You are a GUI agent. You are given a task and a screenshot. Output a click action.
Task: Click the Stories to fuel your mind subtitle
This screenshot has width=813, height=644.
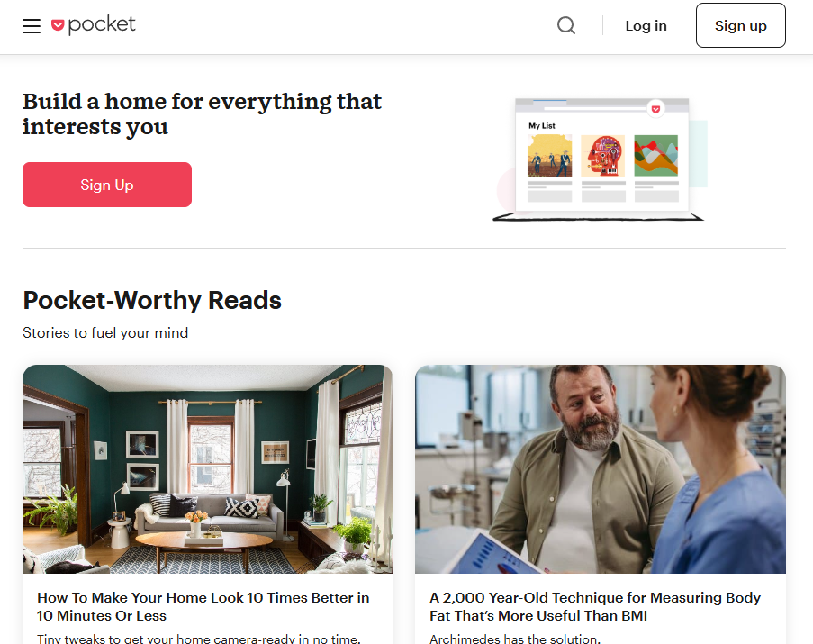click(105, 333)
